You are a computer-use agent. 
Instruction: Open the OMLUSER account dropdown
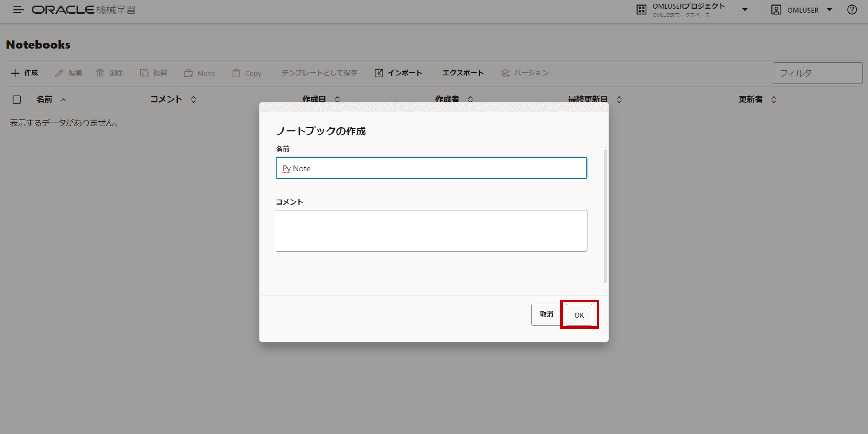coord(829,10)
